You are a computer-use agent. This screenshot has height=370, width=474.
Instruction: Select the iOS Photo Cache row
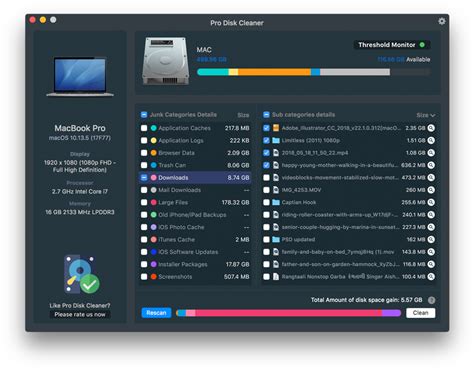click(195, 227)
